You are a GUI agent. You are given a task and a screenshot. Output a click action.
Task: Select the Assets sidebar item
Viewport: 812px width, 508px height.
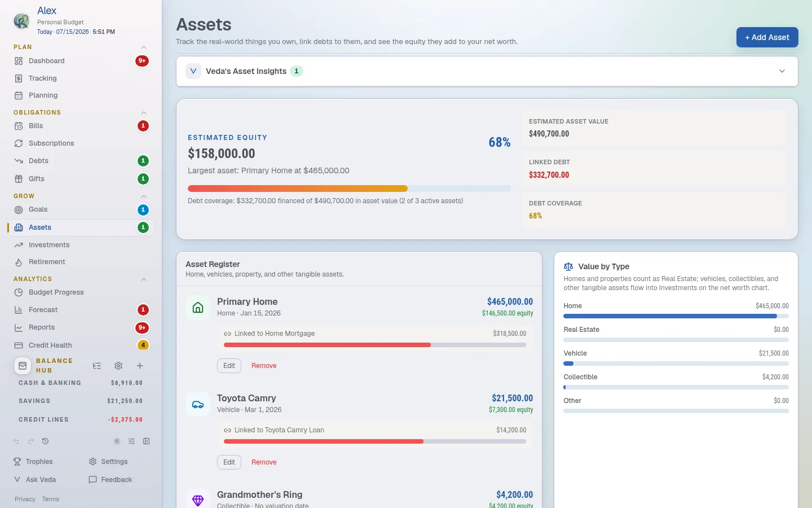pyautogui.click(x=81, y=227)
